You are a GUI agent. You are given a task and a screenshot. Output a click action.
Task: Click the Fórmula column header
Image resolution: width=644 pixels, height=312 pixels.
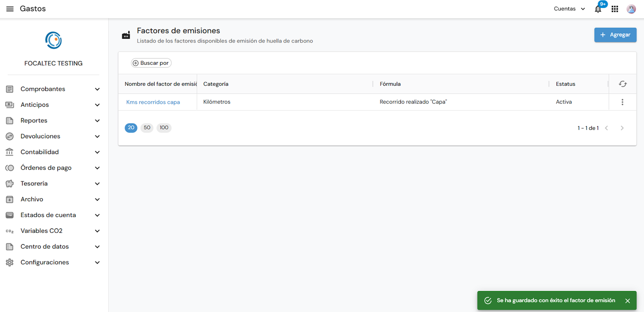(390, 84)
